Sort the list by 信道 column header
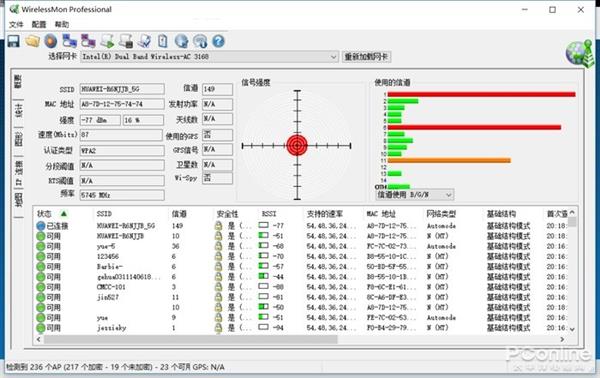600x378 pixels. [x=179, y=214]
